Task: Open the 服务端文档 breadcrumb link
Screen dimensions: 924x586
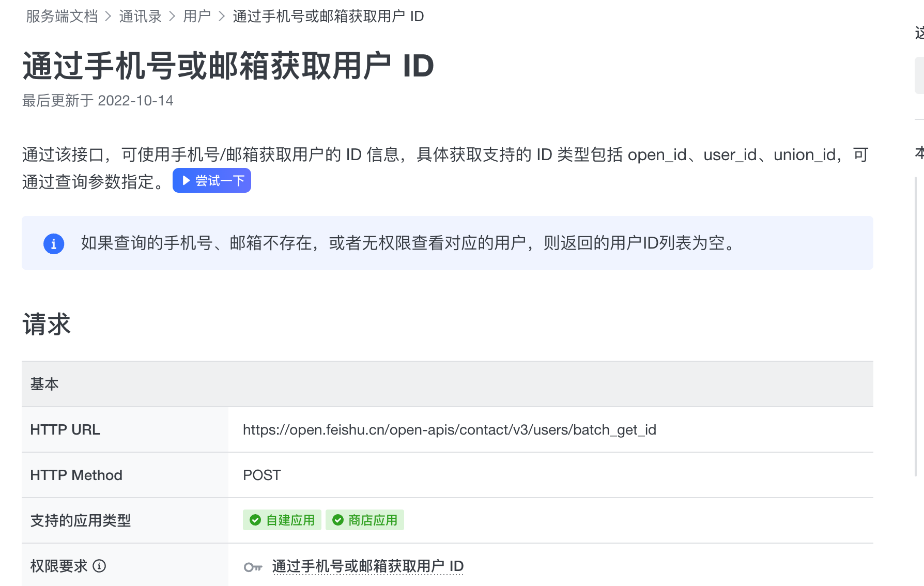Action: click(61, 17)
